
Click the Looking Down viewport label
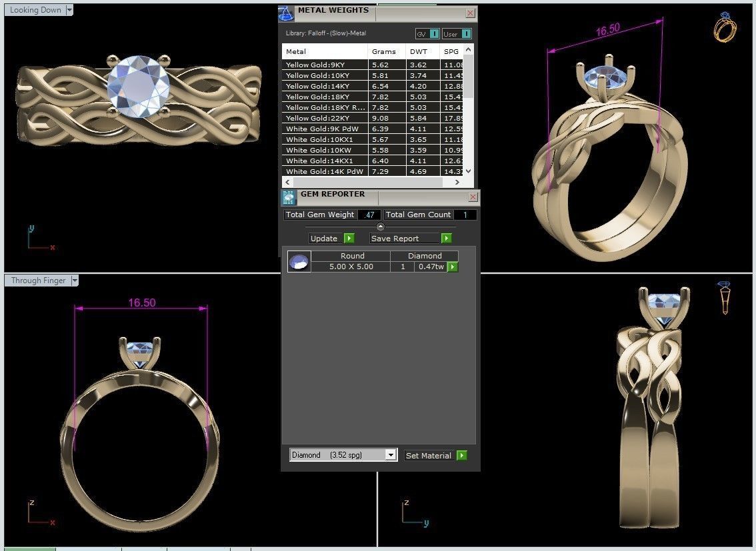35,9
